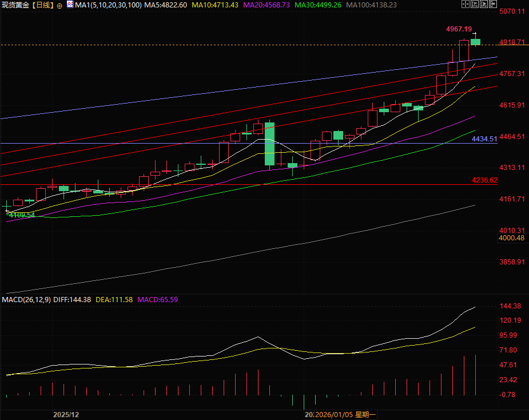Click the gray MA100:4138.23 readout
The height and width of the screenshot is (420, 529).
[x=372, y=5]
